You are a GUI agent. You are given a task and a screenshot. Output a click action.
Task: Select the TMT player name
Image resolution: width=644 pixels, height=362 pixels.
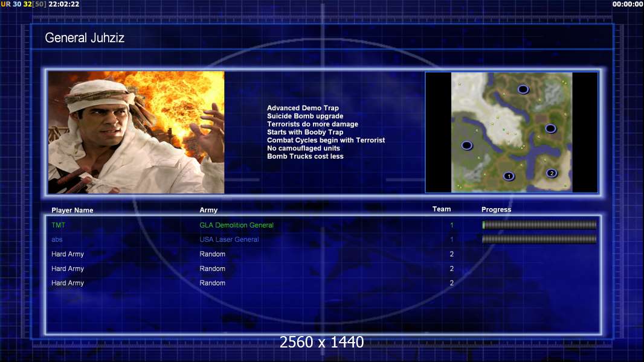[x=58, y=225]
